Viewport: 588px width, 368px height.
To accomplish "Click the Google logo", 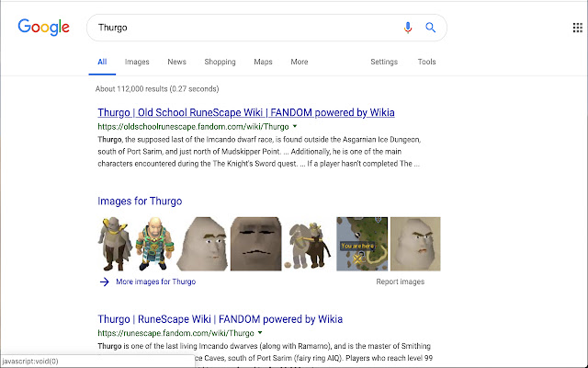I will pyautogui.click(x=43, y=27).
